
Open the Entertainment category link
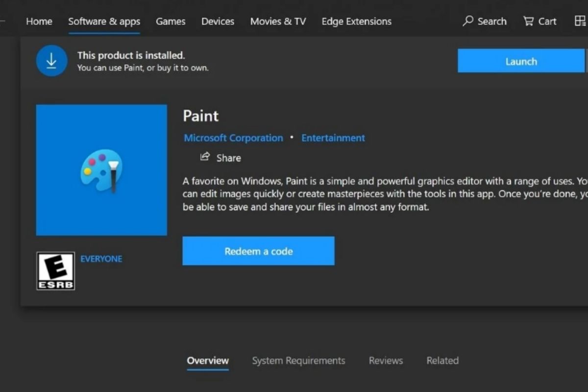(x=333, y=138)
